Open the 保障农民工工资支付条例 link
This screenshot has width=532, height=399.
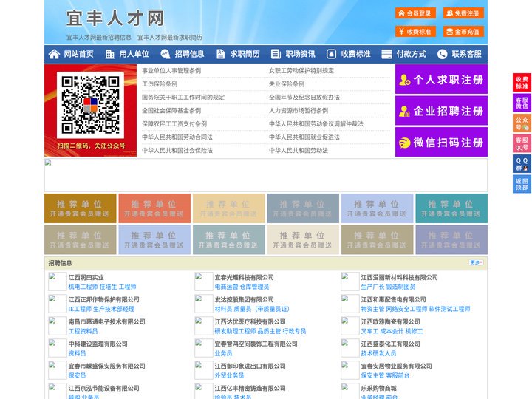point(174,124)
